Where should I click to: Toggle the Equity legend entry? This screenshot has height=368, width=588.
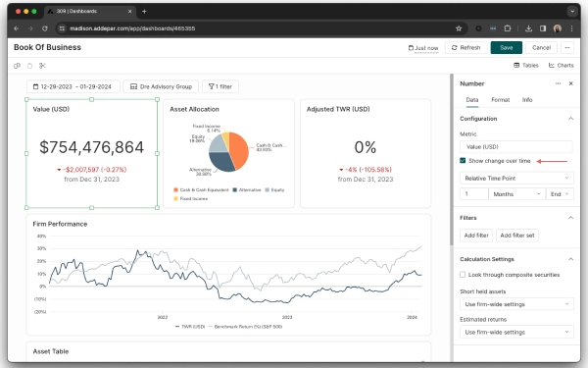(274, 190)
